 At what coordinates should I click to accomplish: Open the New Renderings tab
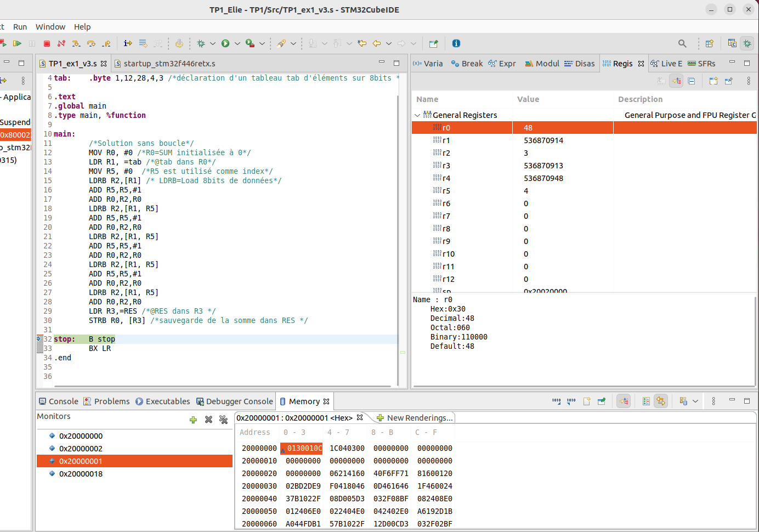click(415, 418)
